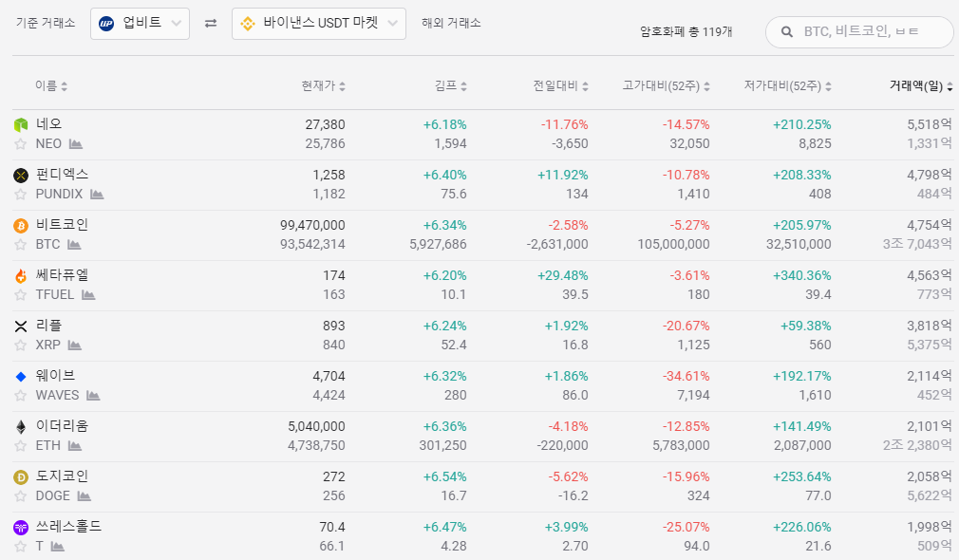This screenshot has height=560, width=959.
Task: Open the 업비트 base exchange dropdown
Action: tap(140, 24)
